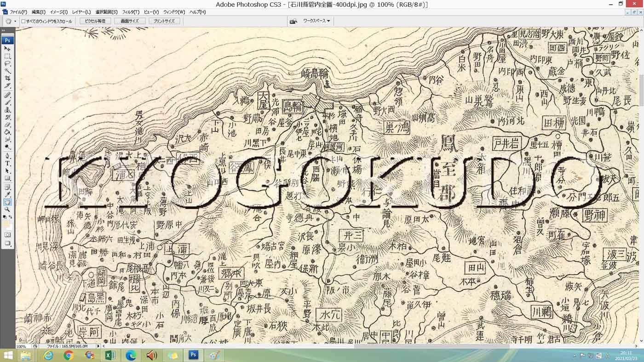Screen dimensions: 644x362
Task: Click the taskbar clock showing 20:11
Action: coord(626,355)
